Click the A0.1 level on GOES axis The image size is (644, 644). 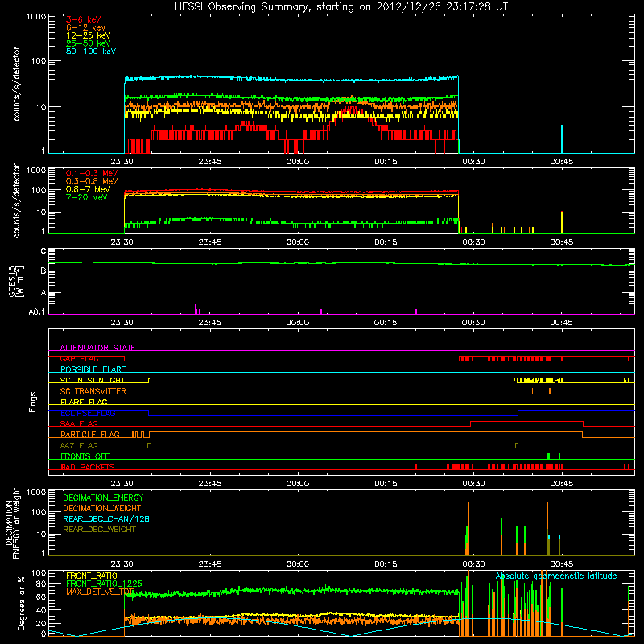point(37,312)
